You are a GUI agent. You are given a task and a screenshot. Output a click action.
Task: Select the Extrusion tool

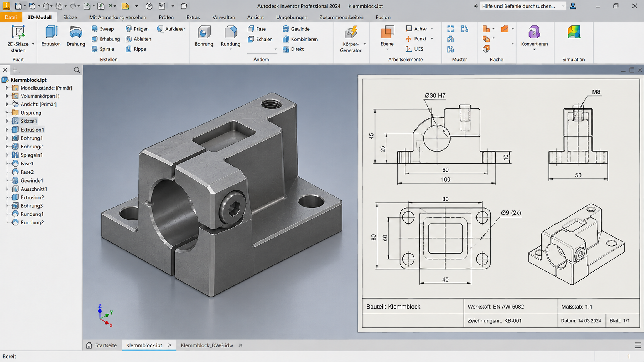point(51,36)
